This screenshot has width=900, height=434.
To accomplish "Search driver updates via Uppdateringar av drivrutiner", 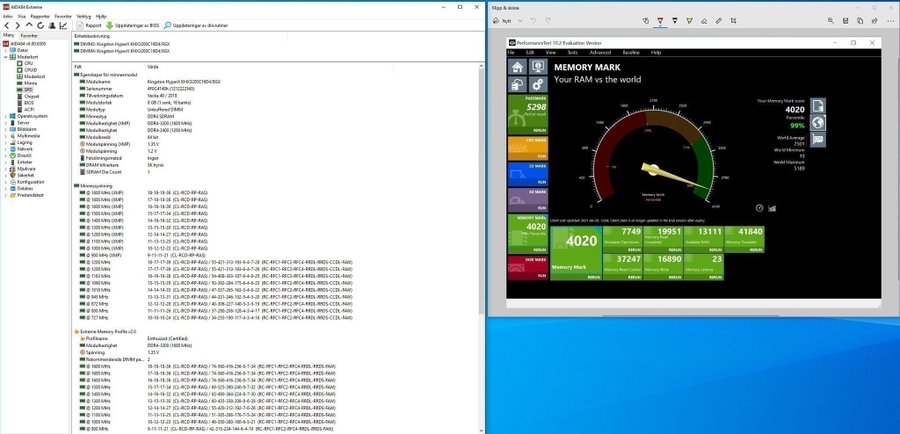I will (x=196, y=25).
